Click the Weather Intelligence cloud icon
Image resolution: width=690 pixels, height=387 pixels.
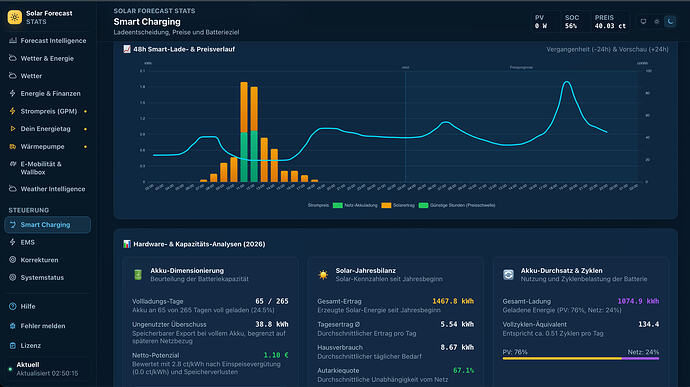click(13, 189)
